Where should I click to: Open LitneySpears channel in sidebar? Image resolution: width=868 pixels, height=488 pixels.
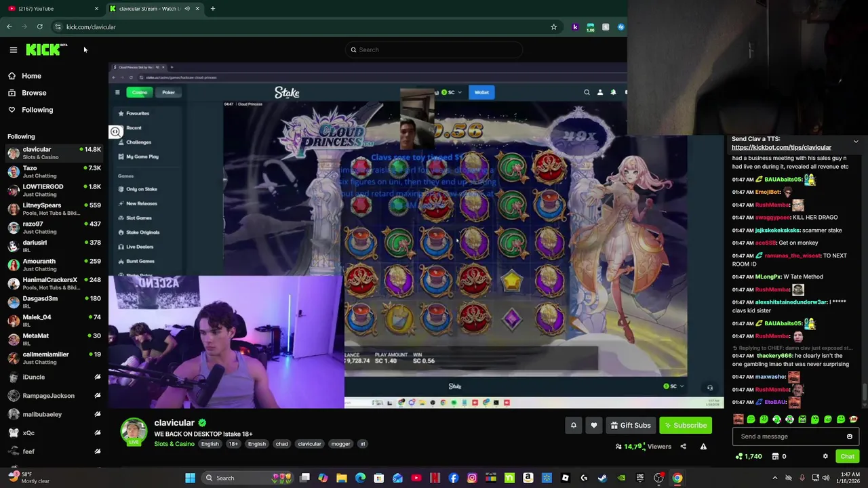(54, 209)
